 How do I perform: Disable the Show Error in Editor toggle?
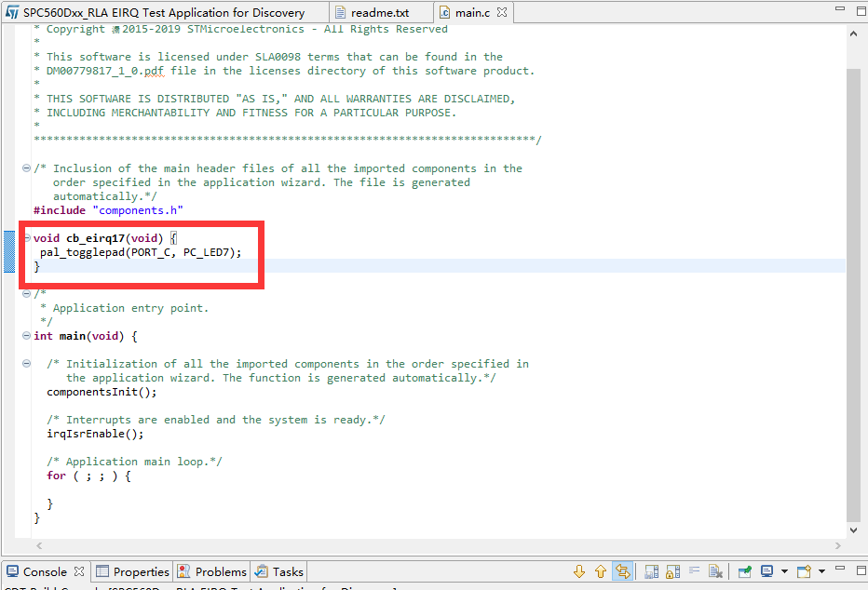[622, 570]
